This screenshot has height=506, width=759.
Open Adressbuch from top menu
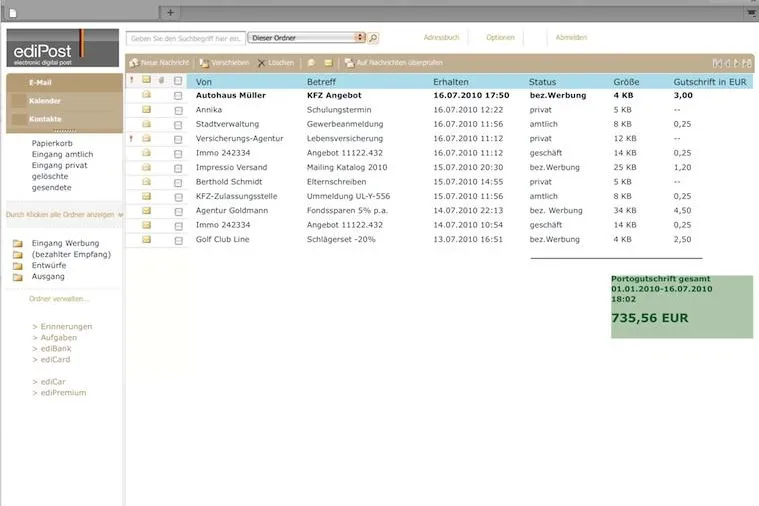pyautogui.click(x=441, y=37)
